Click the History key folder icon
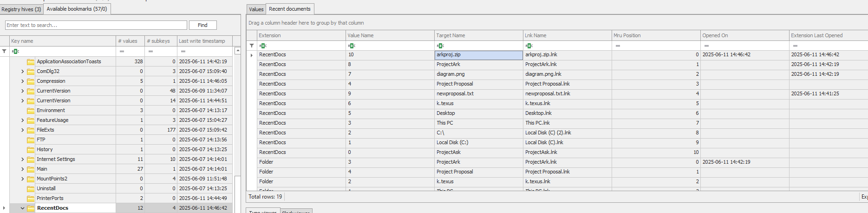Viewport: 868px width, 213px height. click(31, 149)
